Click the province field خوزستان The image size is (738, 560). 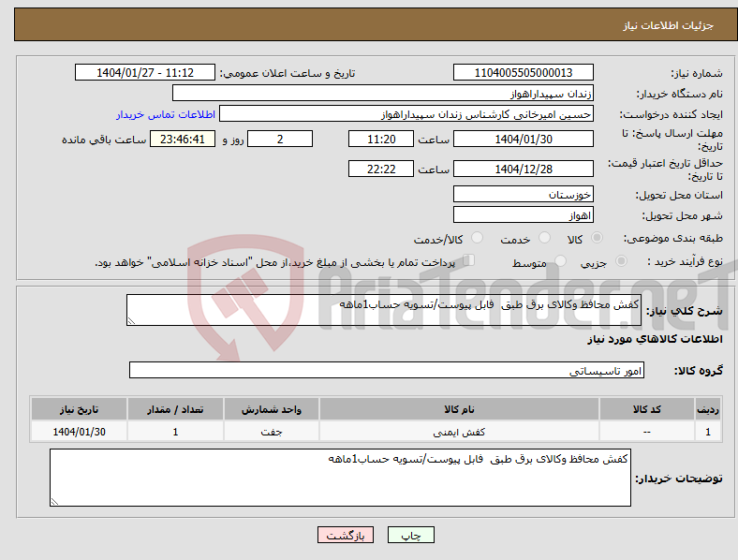point(523,195)
